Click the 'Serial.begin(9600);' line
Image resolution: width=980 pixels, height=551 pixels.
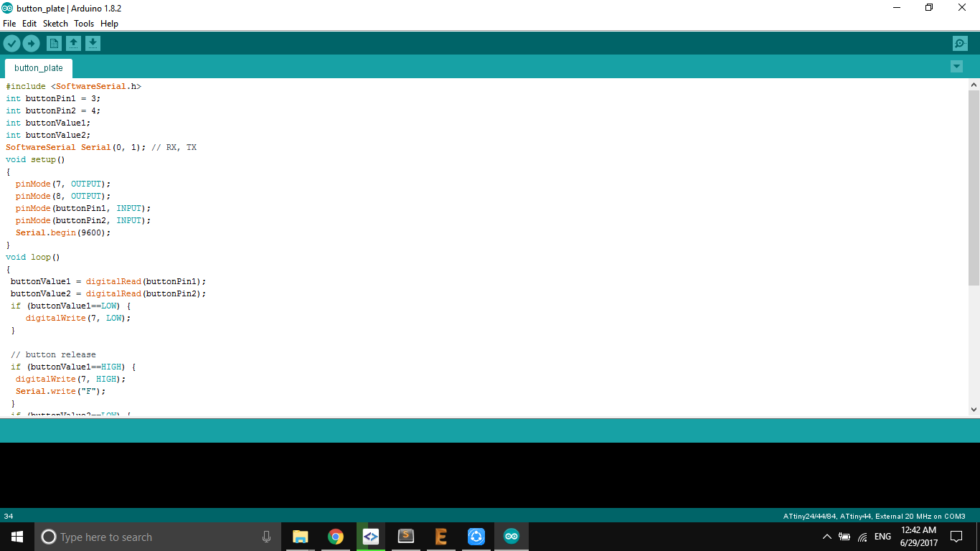point(63,232)
